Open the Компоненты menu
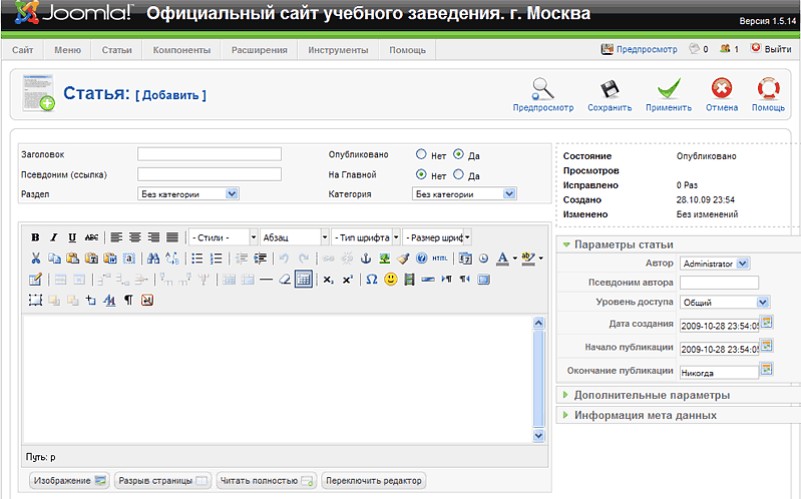 pyautogui.click(x=181, y=49)
